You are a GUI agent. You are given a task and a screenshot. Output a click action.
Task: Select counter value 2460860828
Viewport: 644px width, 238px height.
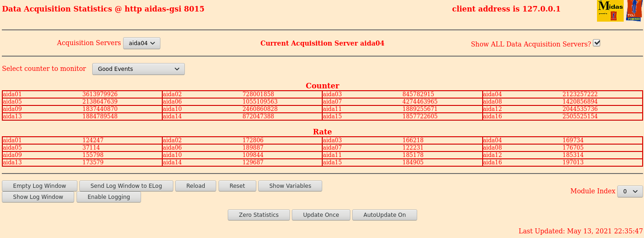260,109
